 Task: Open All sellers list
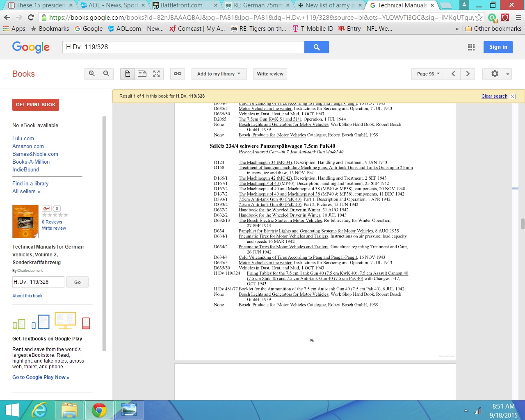[26, 192]
